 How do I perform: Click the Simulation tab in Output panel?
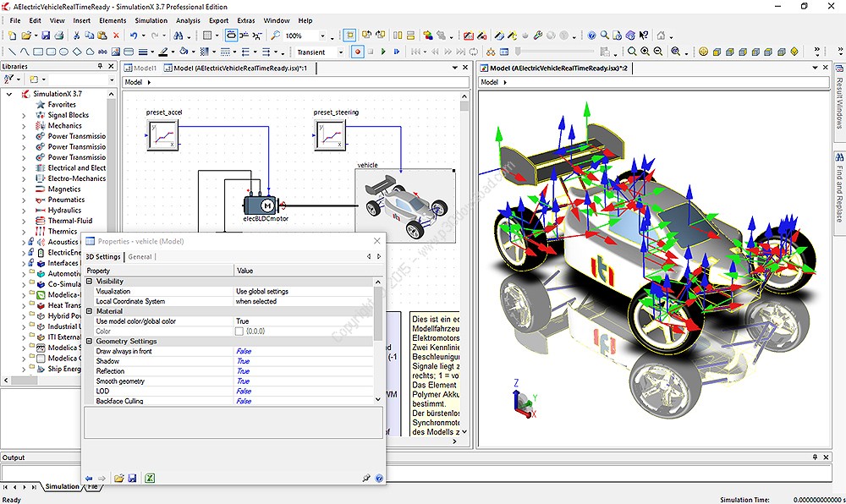pos(62,486)
